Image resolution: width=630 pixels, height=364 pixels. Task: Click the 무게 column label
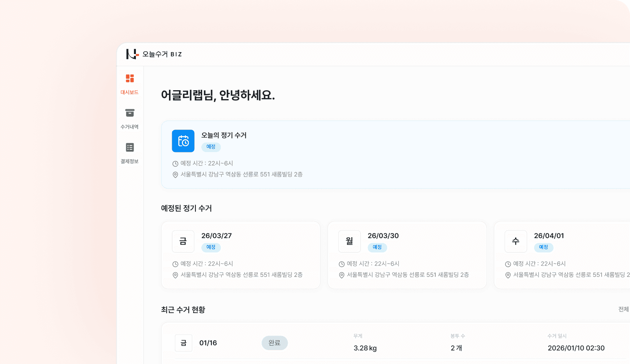coord(358,336)
